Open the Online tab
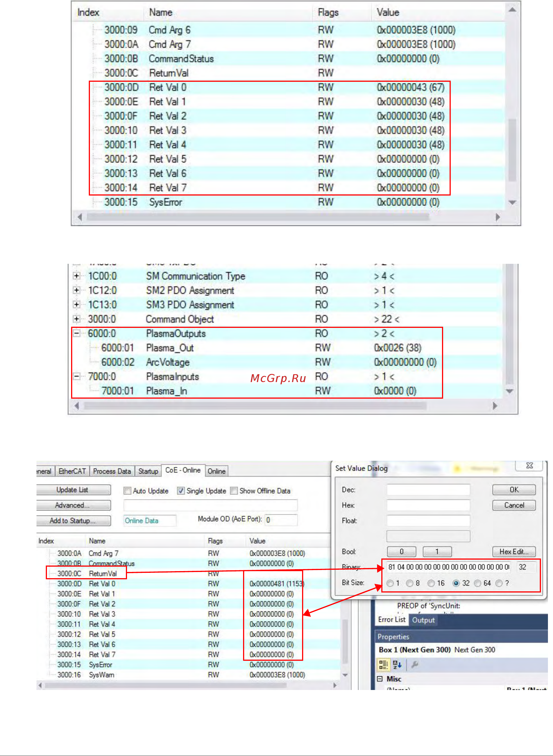 coord(217,471)
